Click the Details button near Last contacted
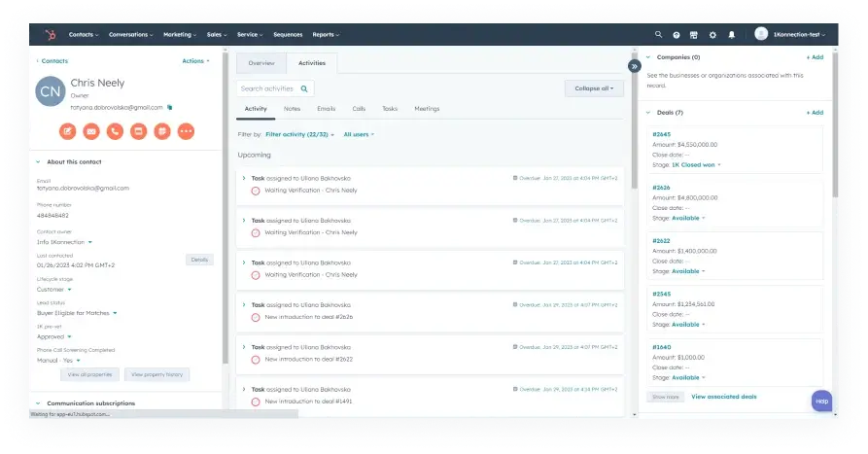 point(199,260)
